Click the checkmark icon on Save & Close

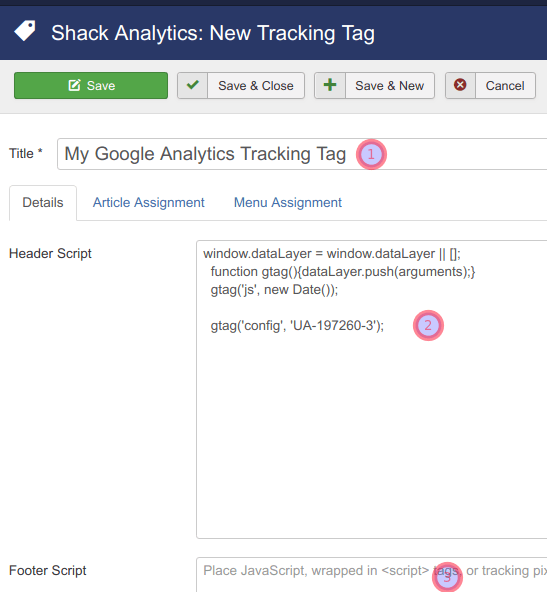(193, 85)
